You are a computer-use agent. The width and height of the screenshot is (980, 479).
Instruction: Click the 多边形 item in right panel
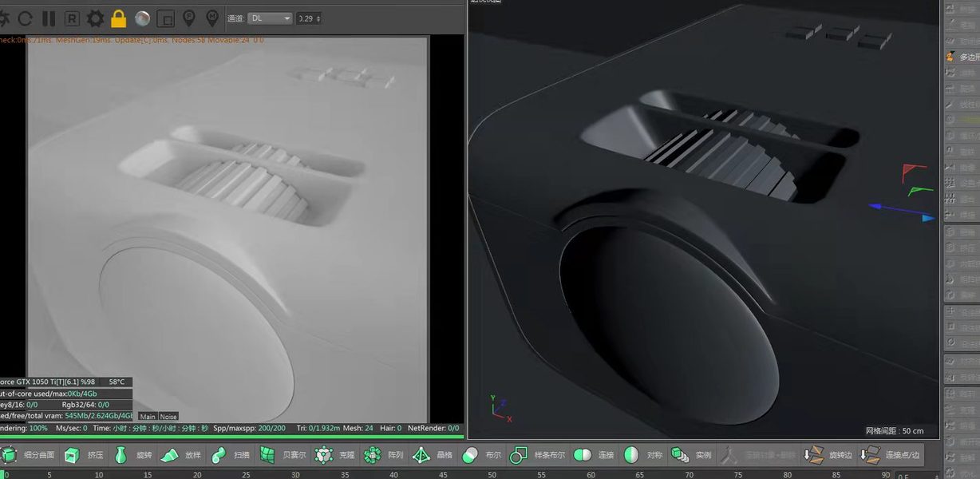[x=962, y=57]
